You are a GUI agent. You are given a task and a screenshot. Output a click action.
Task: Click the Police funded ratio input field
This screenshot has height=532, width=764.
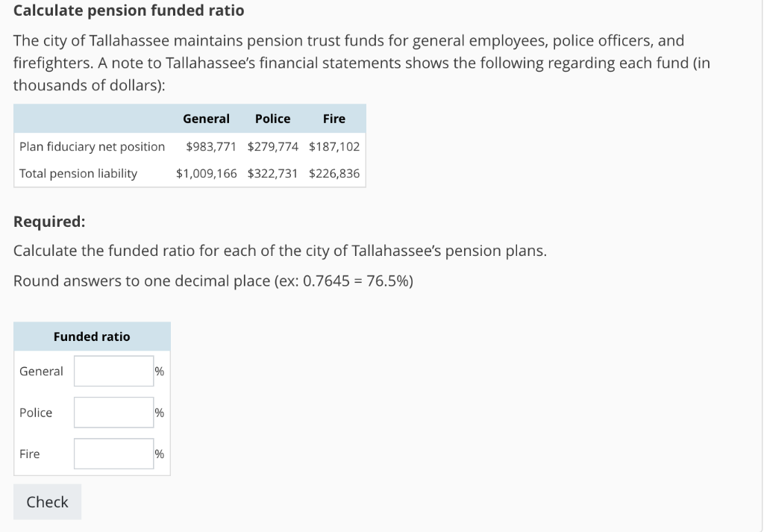point(113,412)
